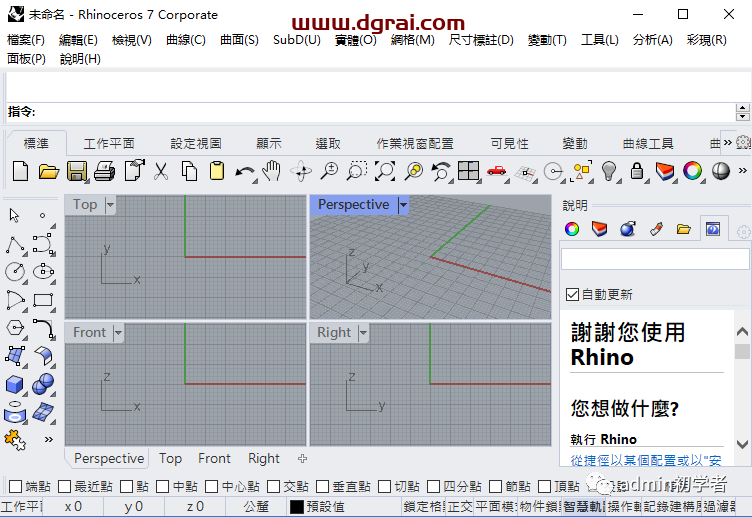Click the red car icon
This screenshot has height=517, width=752.
point(496,171)
